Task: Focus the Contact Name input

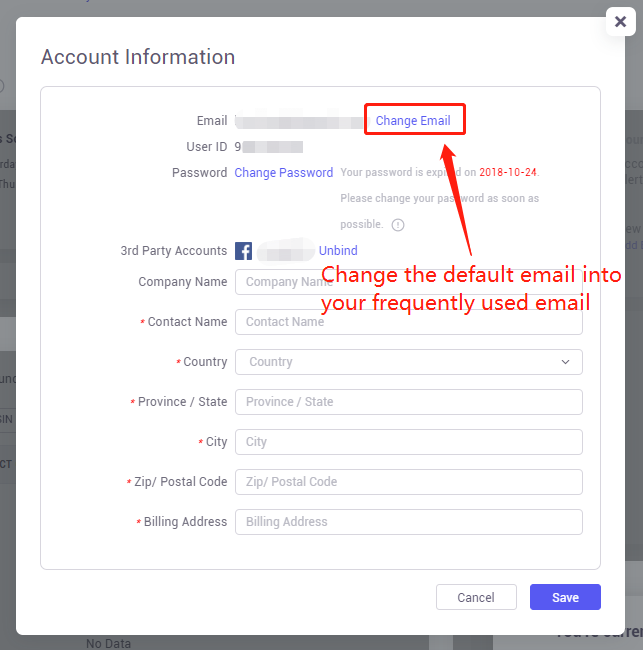Action: coord(408,322)
